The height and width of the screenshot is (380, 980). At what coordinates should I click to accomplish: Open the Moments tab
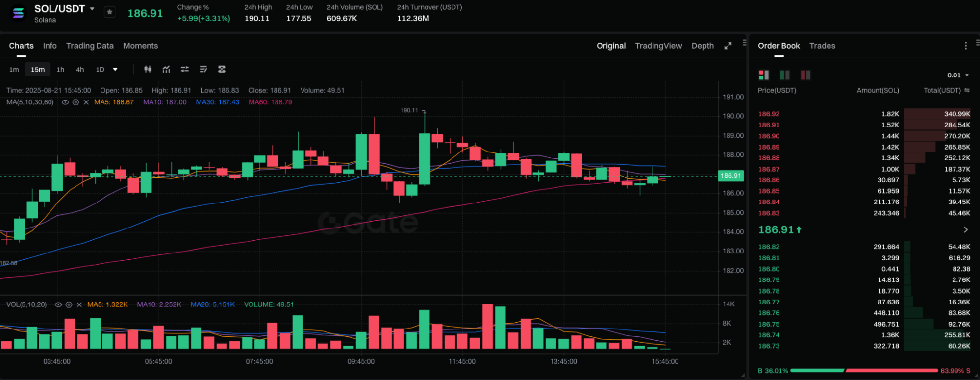tap(140, 46)
